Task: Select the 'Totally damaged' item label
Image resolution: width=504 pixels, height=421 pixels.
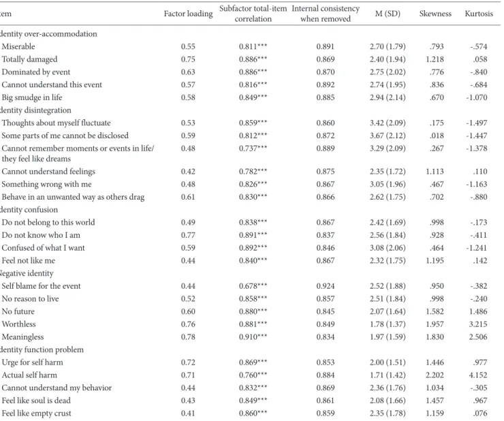Action: click(x=29, y=59)
